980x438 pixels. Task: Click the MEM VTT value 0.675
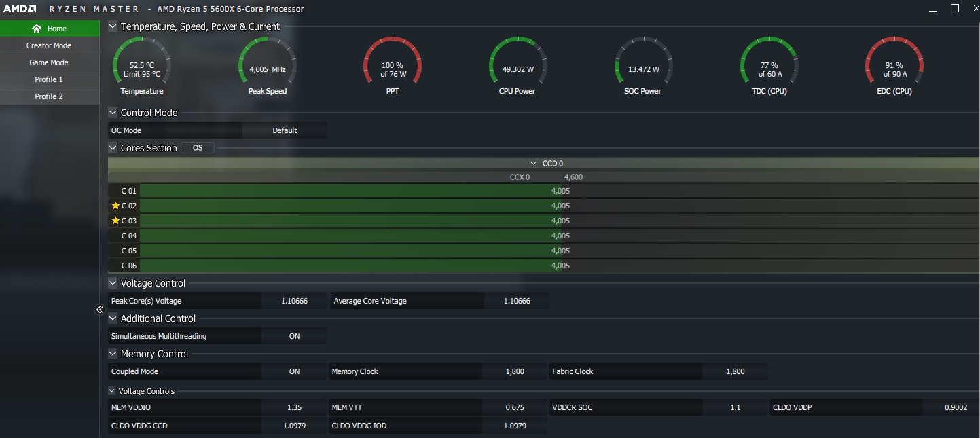point(515,407)
